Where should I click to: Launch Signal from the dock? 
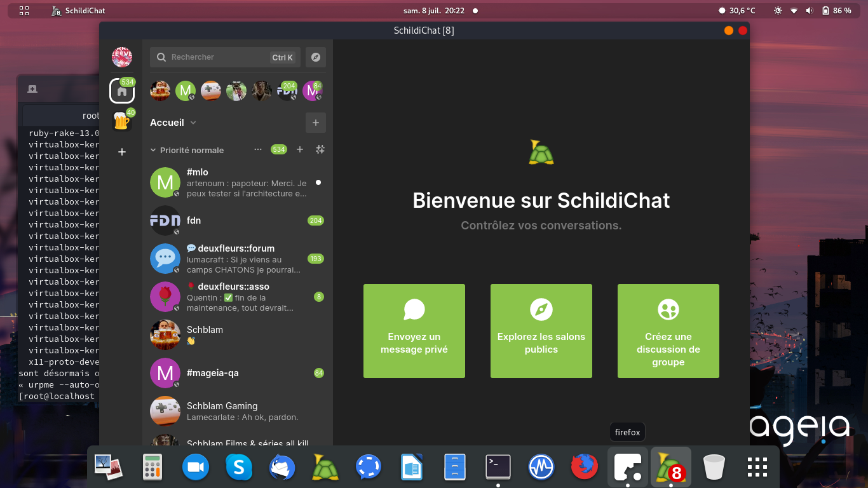tap(369, 467)
